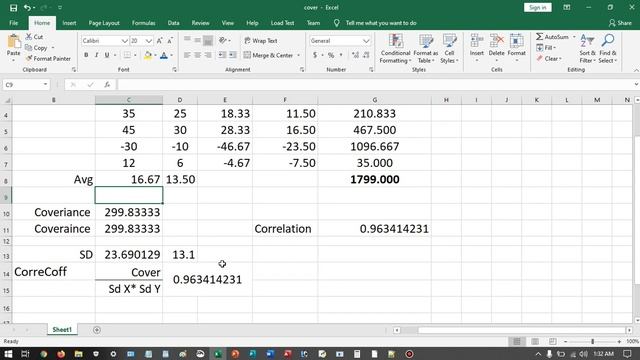This screenshot has height=360, width=640.
Task: Toggle Wrap Text
Action: pyautogui.click(x=261, y=41)
